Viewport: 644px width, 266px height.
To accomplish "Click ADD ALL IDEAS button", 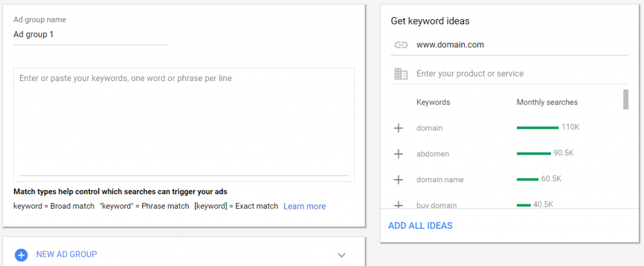I will [420, 226].
